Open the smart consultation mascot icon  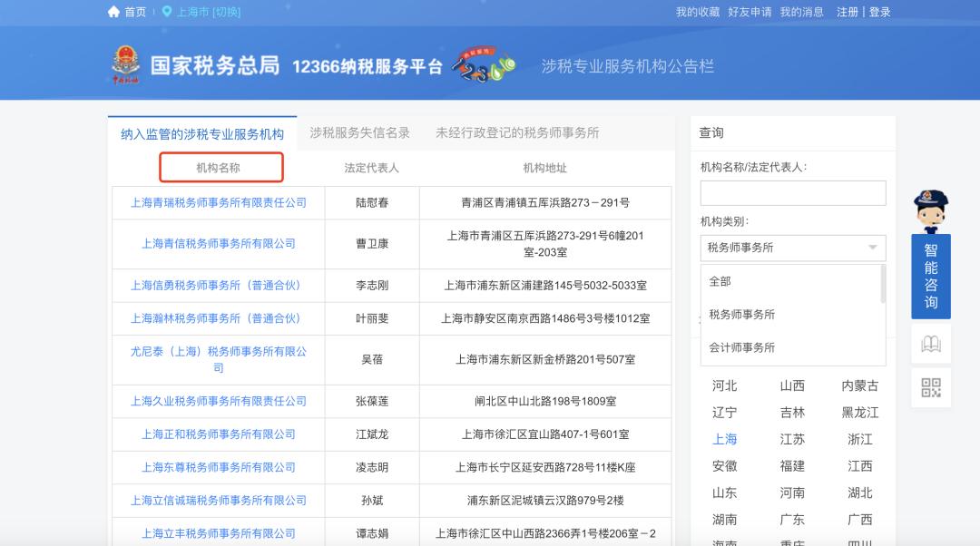click(931, 211)
